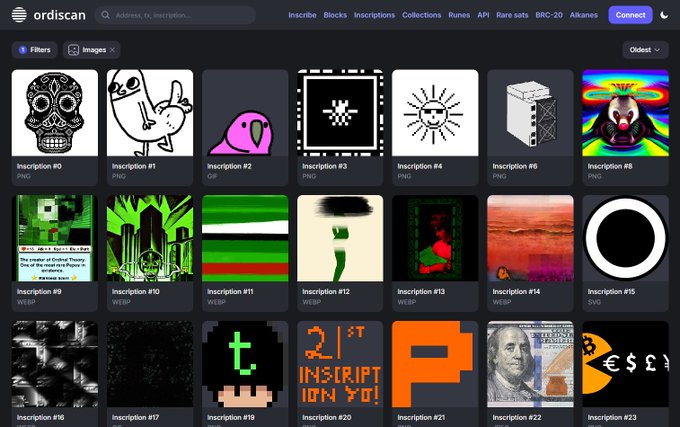Image resolution: width=680 pixels, height=427 pixels.
Task: Click the "Inscription #11" title text
Action: 230,292
